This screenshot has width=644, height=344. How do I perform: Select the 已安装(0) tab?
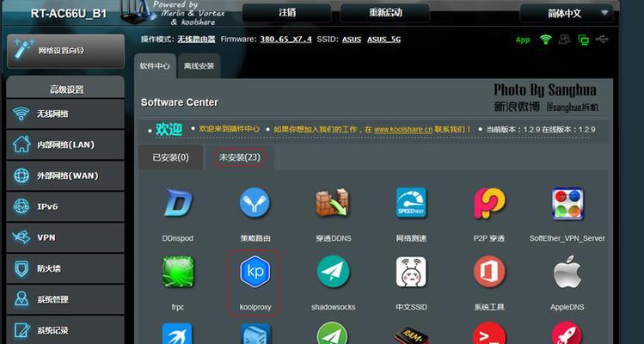pos(171,157)
